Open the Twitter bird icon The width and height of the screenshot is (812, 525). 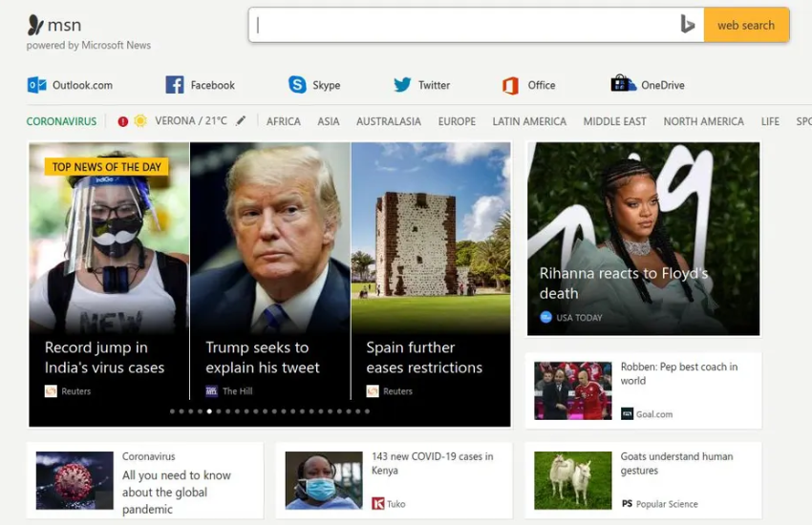402,85
